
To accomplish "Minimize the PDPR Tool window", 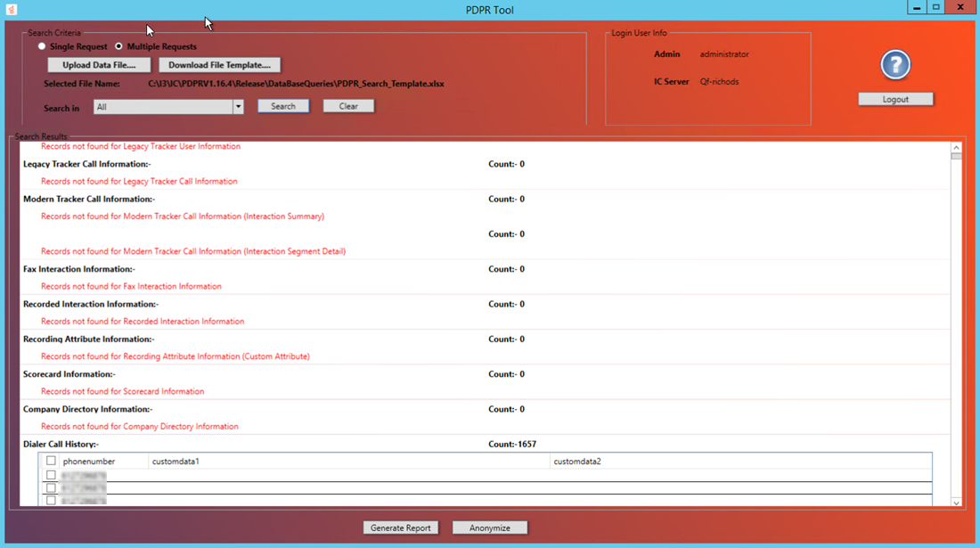I will 917,8.
